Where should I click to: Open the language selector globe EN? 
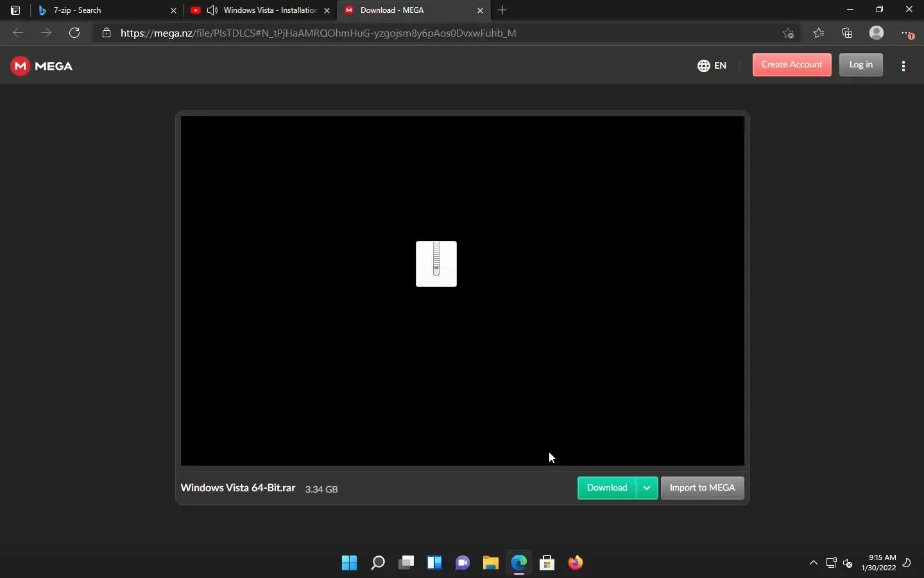point(712,66)
